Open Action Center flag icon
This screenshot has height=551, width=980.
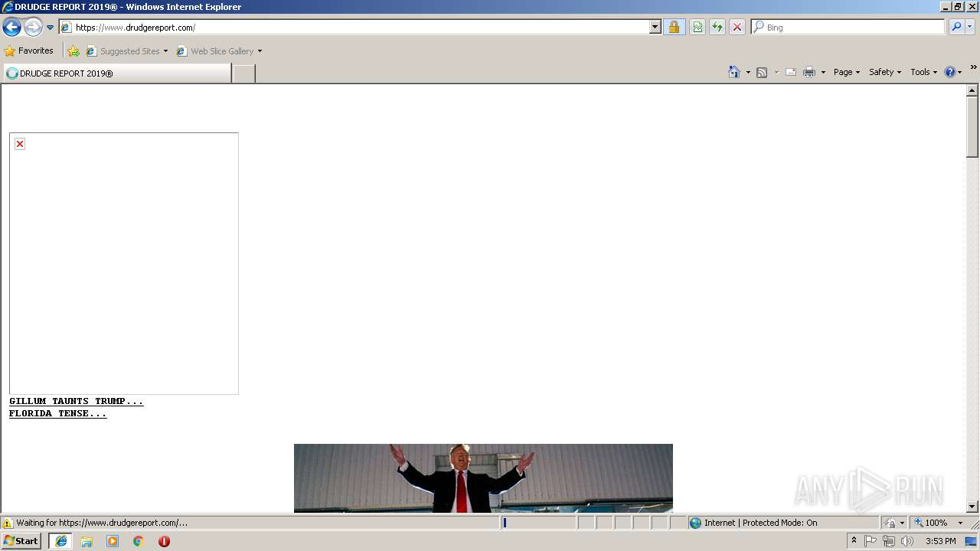pyautogui.click(x=871, y=541)
